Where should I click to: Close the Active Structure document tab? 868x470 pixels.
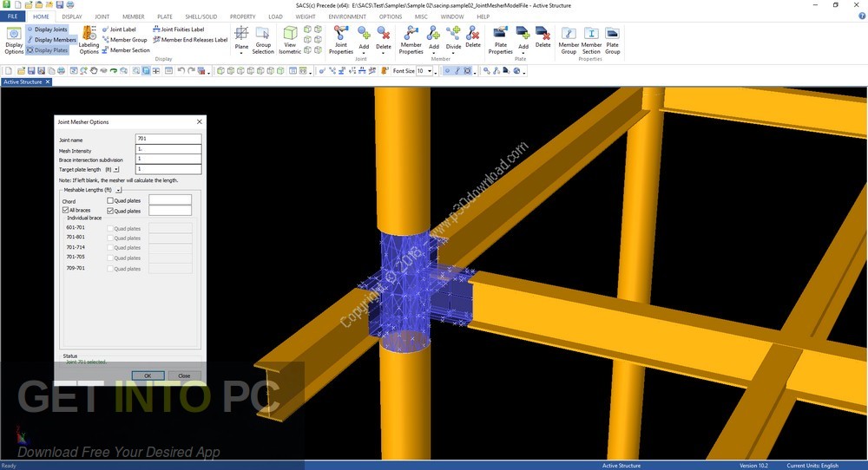[48, 82]
